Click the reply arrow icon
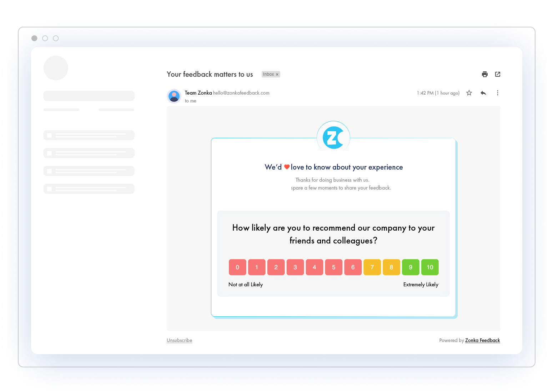The height and width of the screenshot is (392, 553). (483, 93)
